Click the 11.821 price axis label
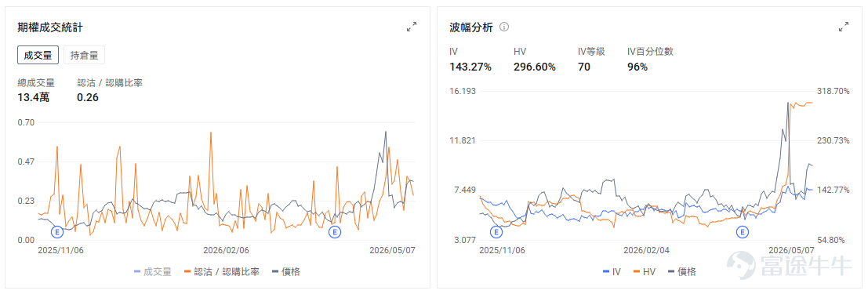The image size is (868, 294). coord(463,140)
